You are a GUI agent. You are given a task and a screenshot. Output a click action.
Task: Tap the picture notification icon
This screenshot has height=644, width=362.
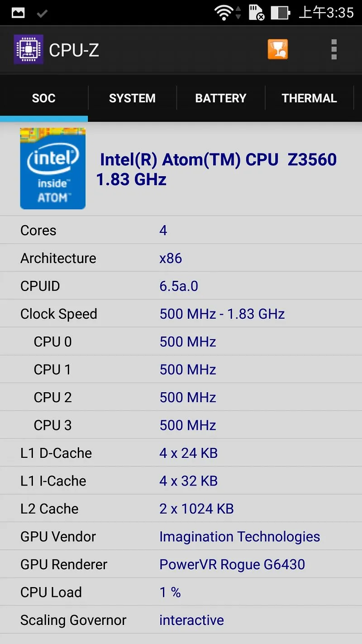pyautogui.click(x=18, y=13)
